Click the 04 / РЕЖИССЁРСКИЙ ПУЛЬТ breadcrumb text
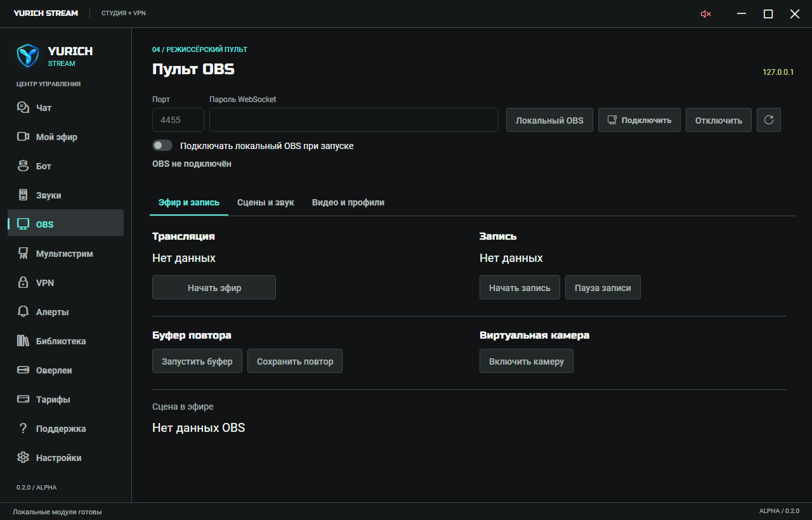 pyautogui.click(x=200, y=49)
